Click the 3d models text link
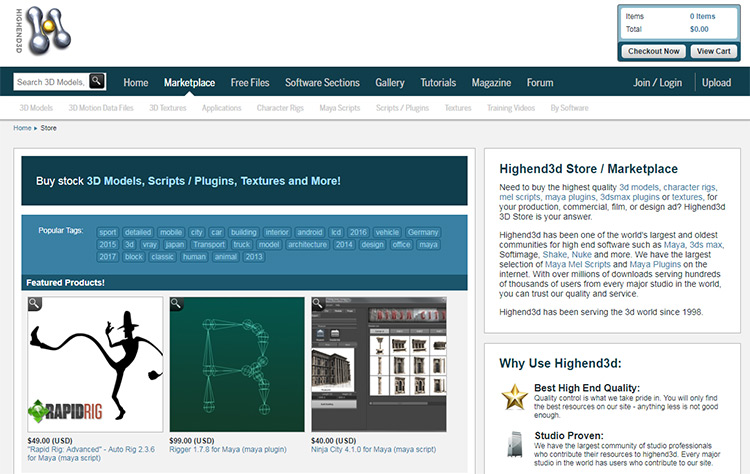Image resolution: width=750 pixels, height=474 pixels. pyautogui.click(x=639, y=187)
